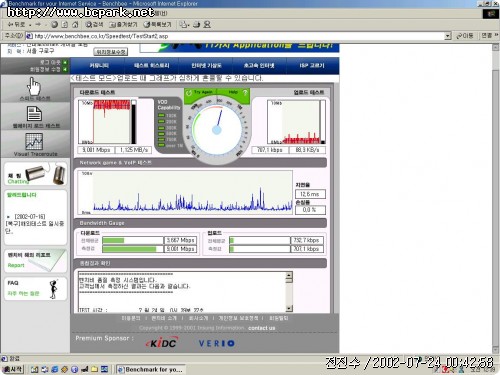
Task: Click the Benchmark for yo... taskbar button
Action: pyautogui.click(x=150, y=369)
